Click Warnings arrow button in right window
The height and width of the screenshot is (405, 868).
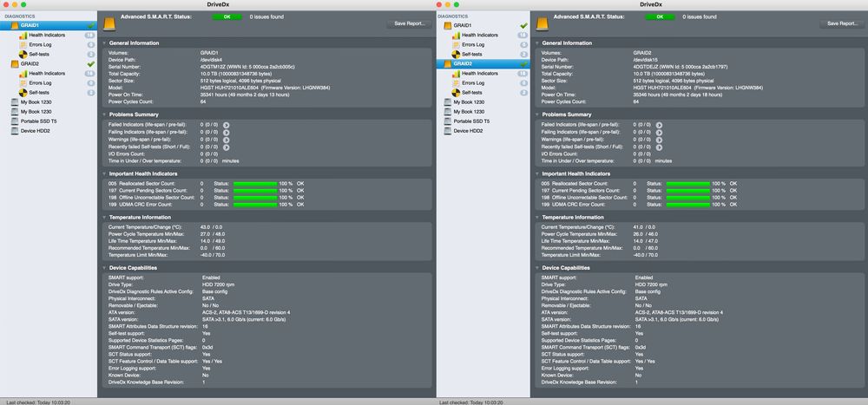(659, 140)
